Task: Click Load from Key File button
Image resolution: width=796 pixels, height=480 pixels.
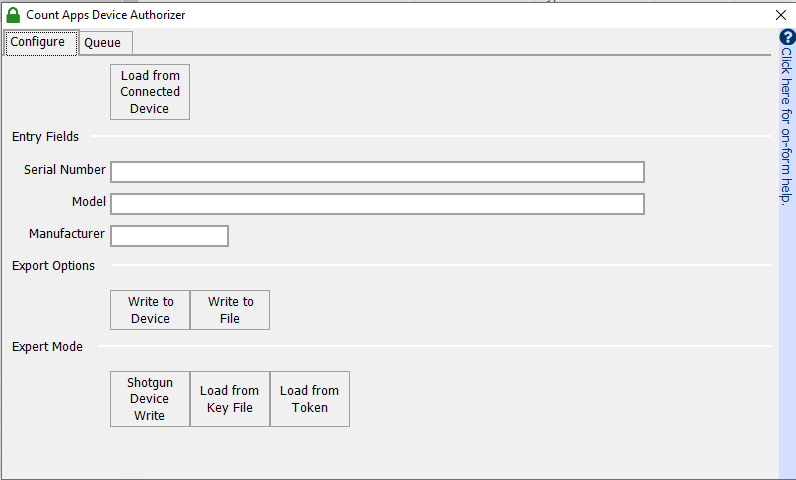Action: pyautogui.click(x=230, y=399)
